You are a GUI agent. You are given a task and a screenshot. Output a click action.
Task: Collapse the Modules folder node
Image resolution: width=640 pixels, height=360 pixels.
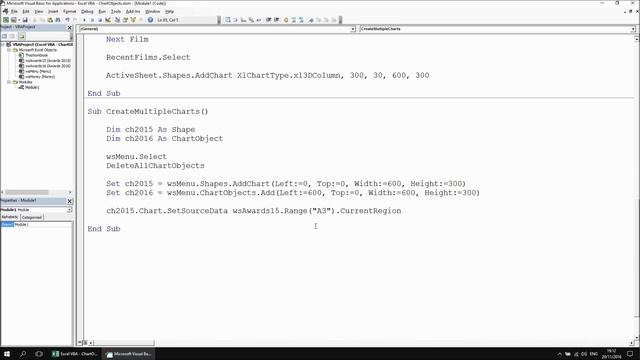coord(9,82)
